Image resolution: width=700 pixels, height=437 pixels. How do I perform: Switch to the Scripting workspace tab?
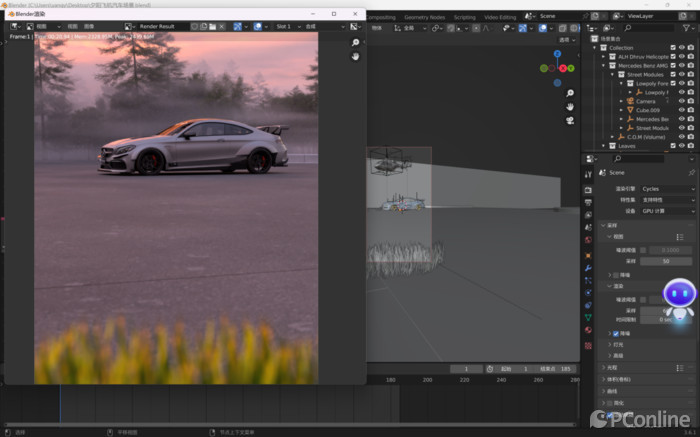(x=465, y=17)
